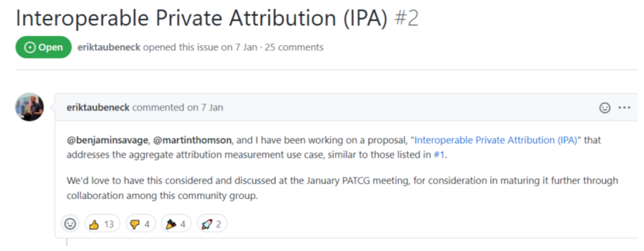Click the issue title text
This screenshot has height=251, width=644.
202,18
